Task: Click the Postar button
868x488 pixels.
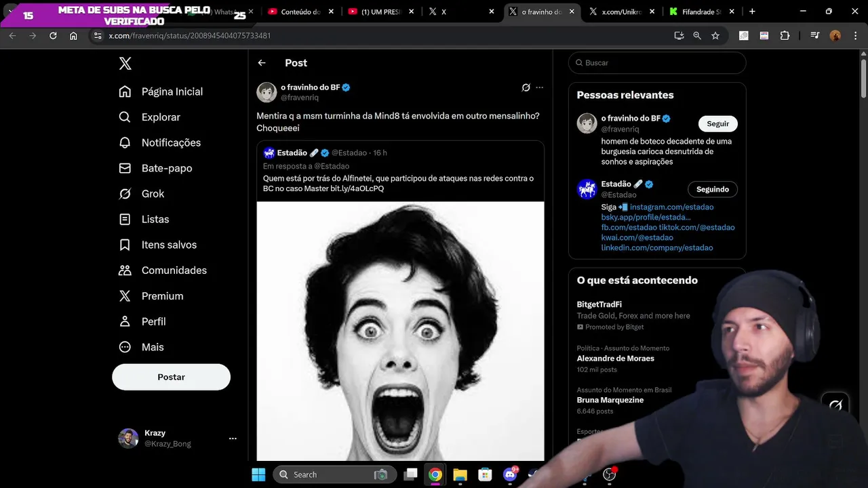Action: pyautogui.click(x=171, y=377)
